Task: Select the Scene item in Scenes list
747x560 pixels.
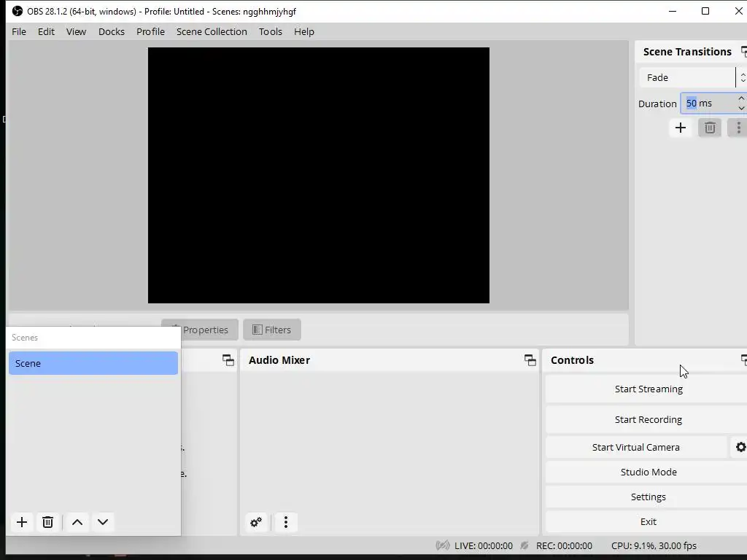Action: tap(93, 363)
